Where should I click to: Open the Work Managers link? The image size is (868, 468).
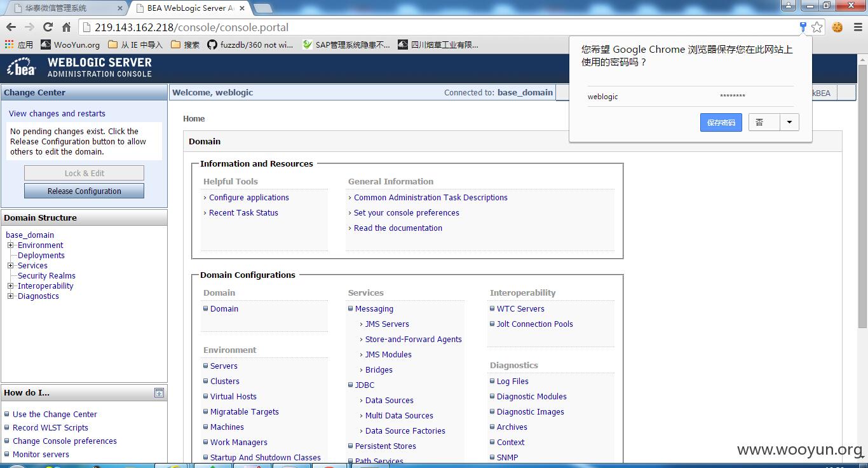[239, 442]
